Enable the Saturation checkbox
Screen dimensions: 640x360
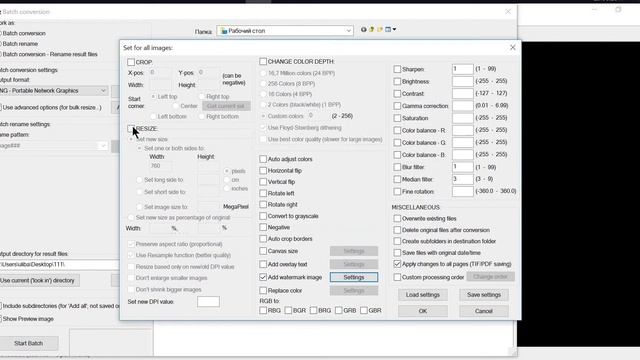(397, 118)
